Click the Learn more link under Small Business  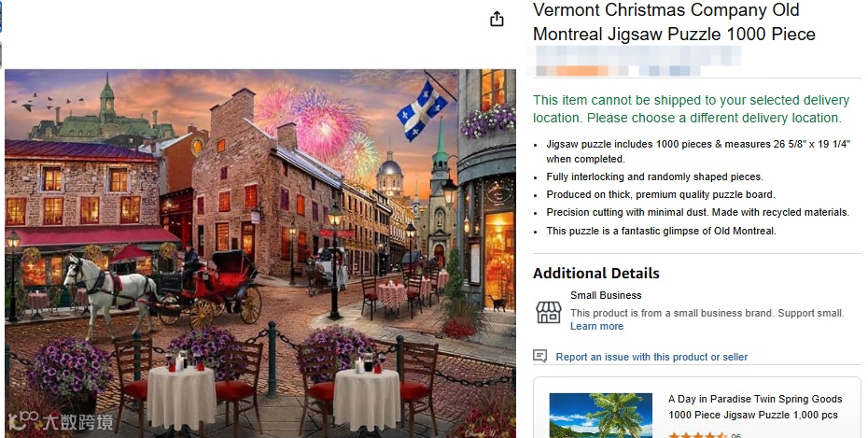click(x=596, y=327)
